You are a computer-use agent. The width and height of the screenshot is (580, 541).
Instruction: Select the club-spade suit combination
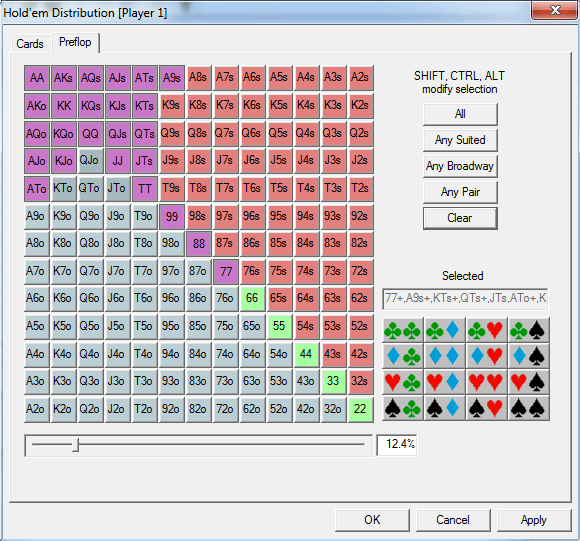529,330
